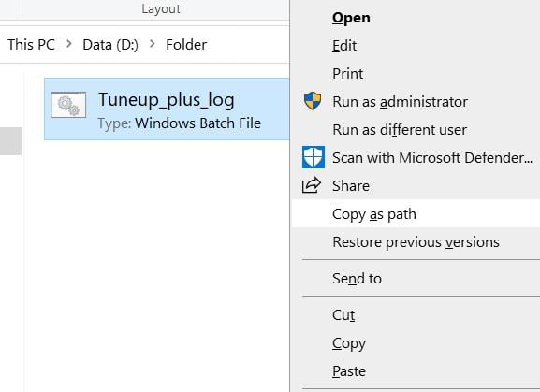Choose Restore previous versions
The height and width of the screenshot is (392, 540).
pos(416,242)
